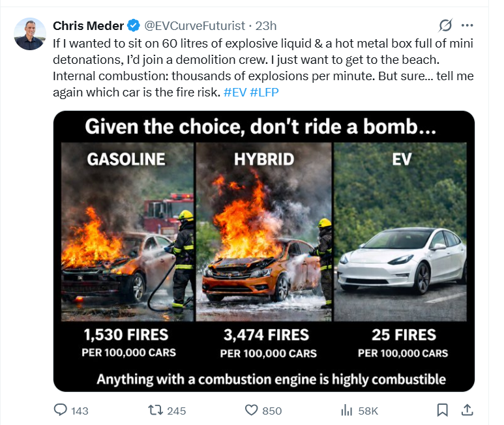
Task: Click the 23h timestamp link
Action: [x=266, y=25]
